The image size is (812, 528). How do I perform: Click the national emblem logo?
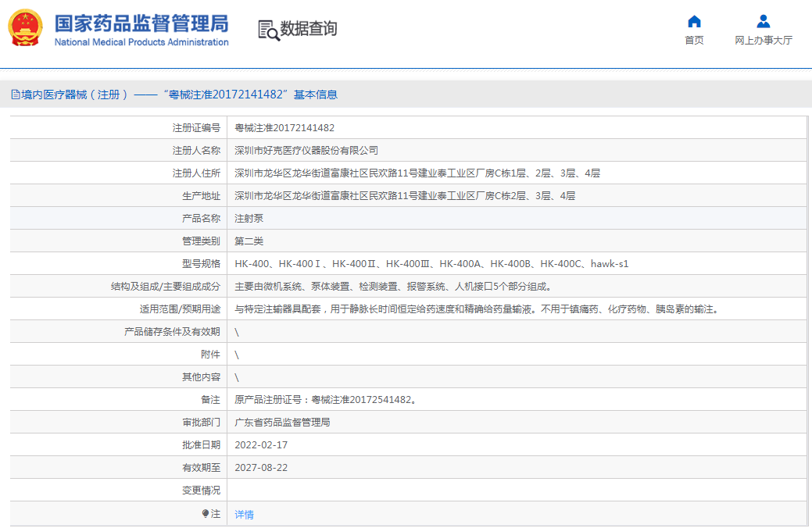tap(25, 28)
